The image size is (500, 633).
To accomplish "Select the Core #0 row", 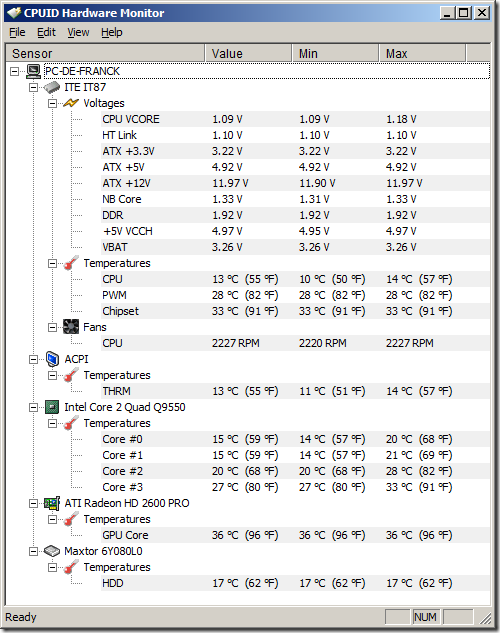I will [295, 439].
